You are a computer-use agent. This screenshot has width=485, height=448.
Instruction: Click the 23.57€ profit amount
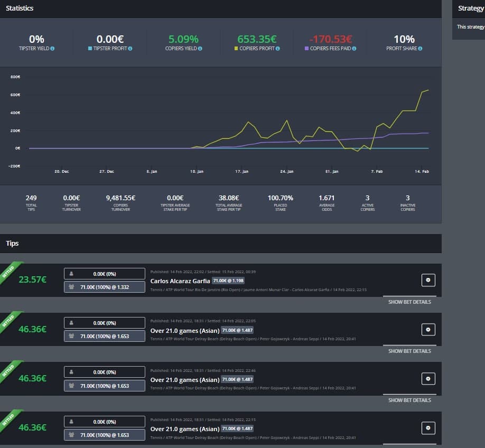[x=32, y=279]
